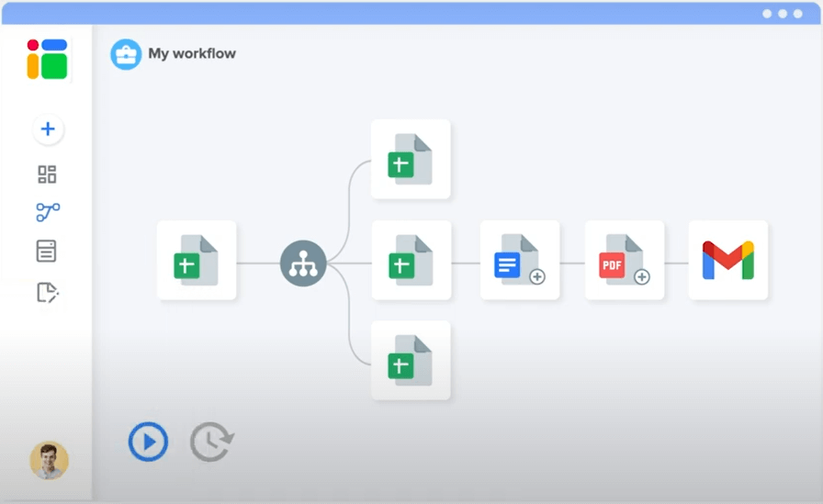
Task: Select the bottom branch spreadsheet node
Action: (x=411, y=360)
